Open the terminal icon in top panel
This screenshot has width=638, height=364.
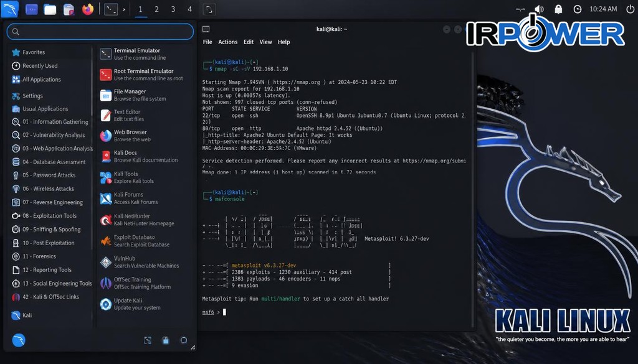(x=111, y=9)
